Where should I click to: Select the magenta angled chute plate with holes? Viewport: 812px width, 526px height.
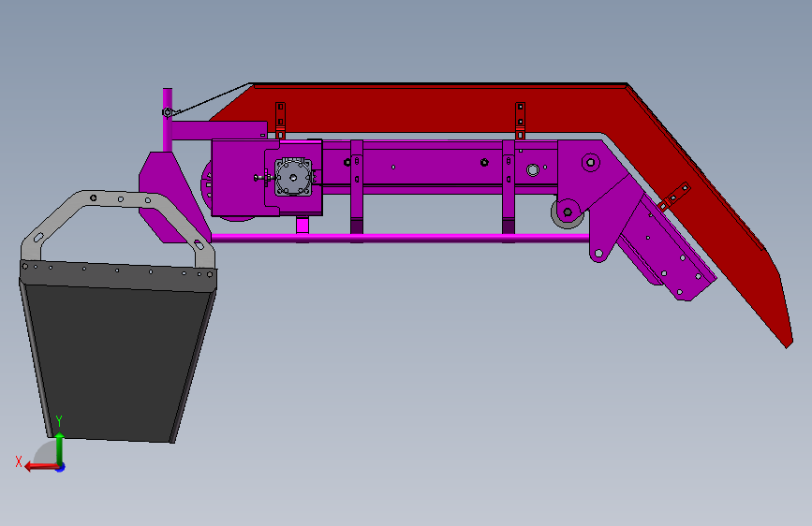[x=668, y=249]
